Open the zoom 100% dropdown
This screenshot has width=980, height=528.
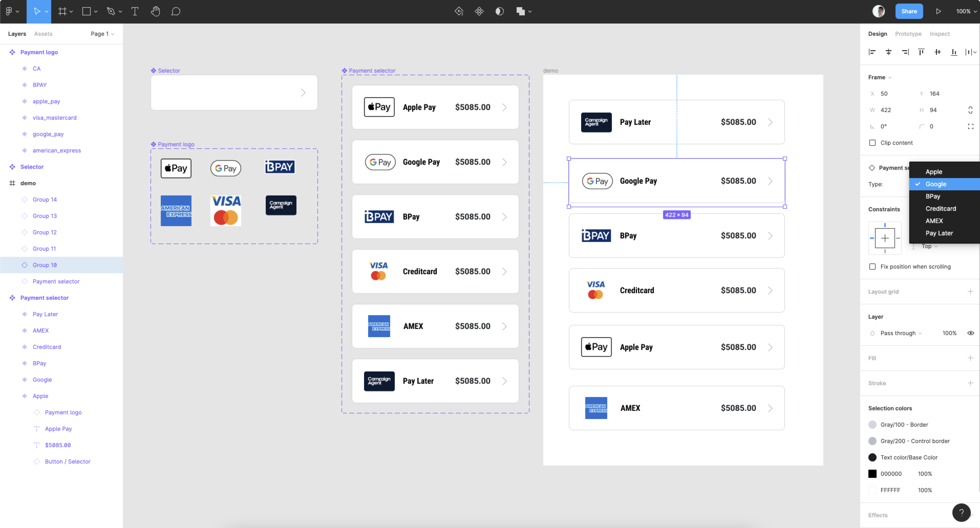click(966, 12)
